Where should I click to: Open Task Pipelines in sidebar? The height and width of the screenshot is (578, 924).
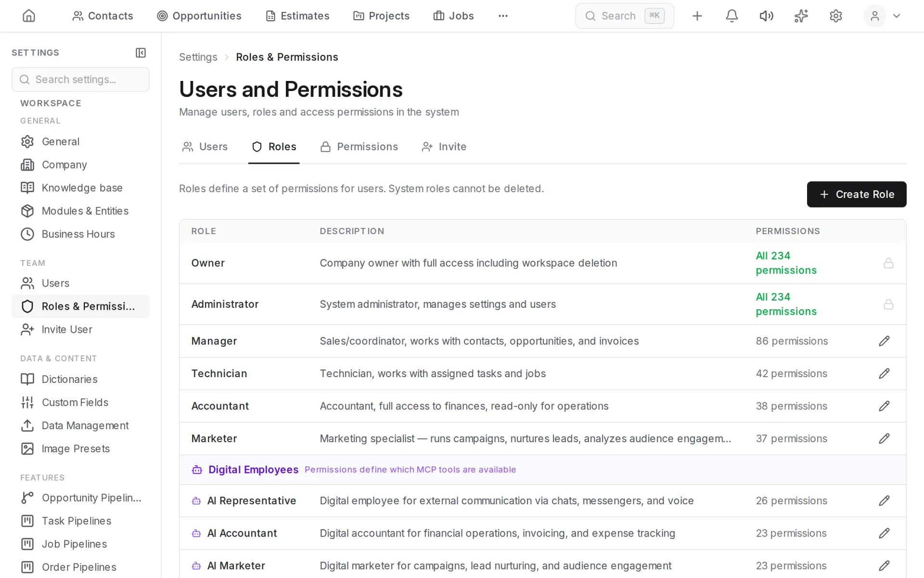coord(80,521)
